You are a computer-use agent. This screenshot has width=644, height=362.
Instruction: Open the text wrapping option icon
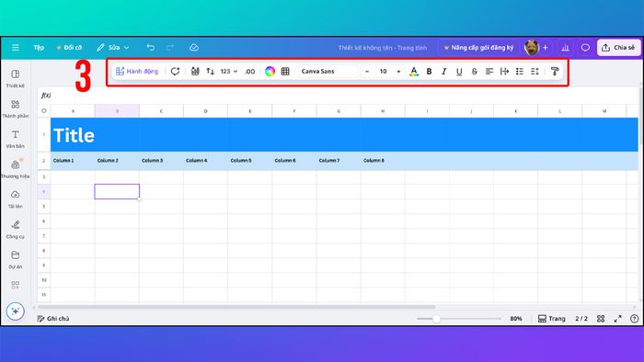(x=504, y=72)
